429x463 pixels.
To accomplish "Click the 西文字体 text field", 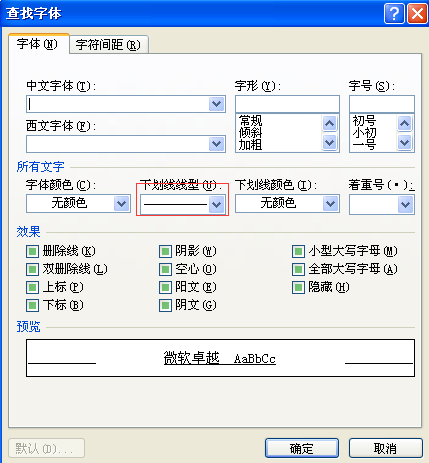I will [x=117, y=144].
